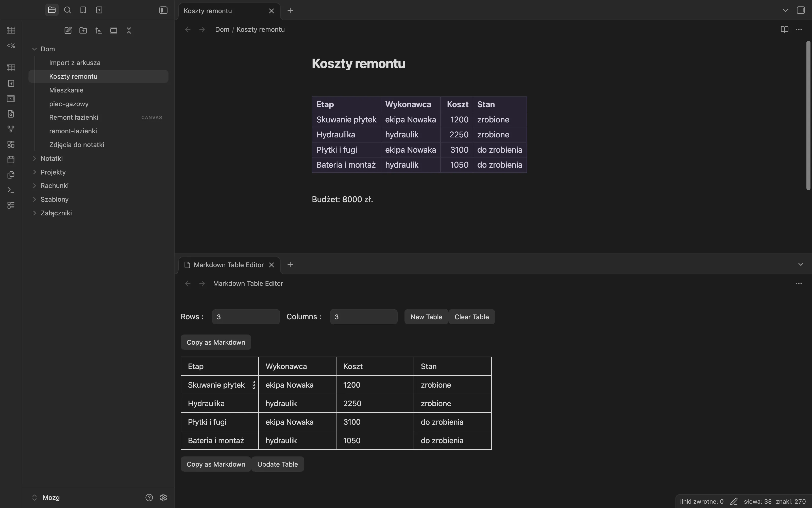The width and height of the screenshot is (812, 508).
Task: Open settings gear icon
Action: 163,498
